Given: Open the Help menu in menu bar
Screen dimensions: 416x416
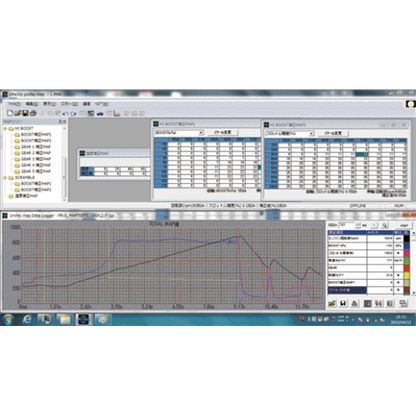Looking at the screenshot, I should [101, 104].
